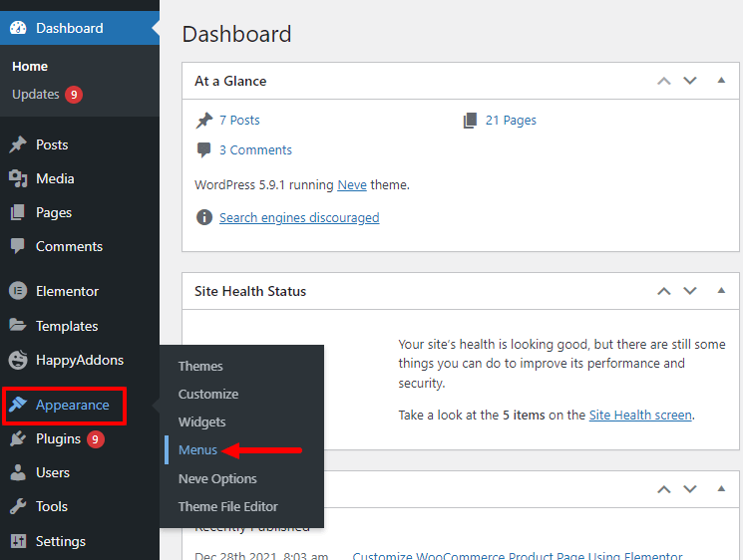Open the 3 Comments link
The width and height of the screenshot is (743, 560).
pyautogui.click(x=255, y=150)
